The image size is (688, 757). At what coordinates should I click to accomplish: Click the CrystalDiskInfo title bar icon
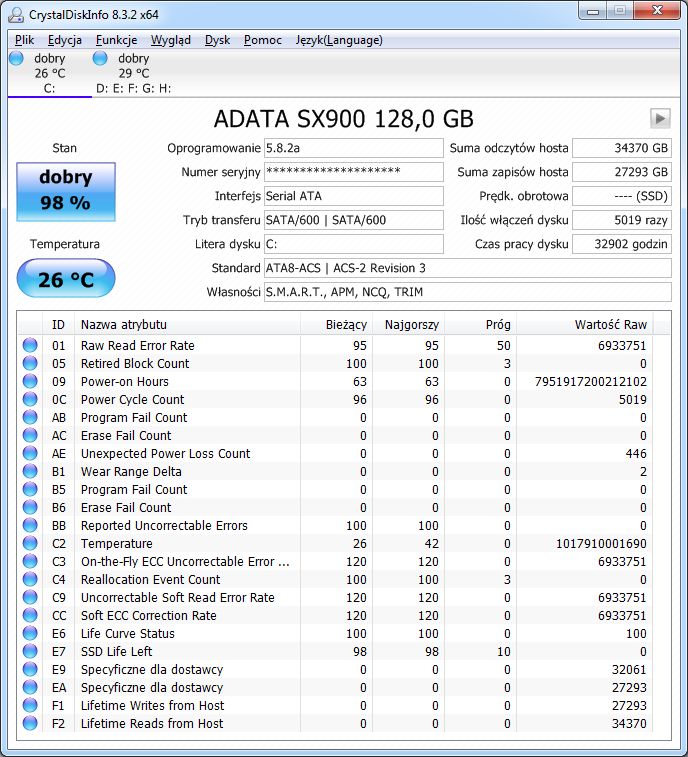[x=16, y=14]
